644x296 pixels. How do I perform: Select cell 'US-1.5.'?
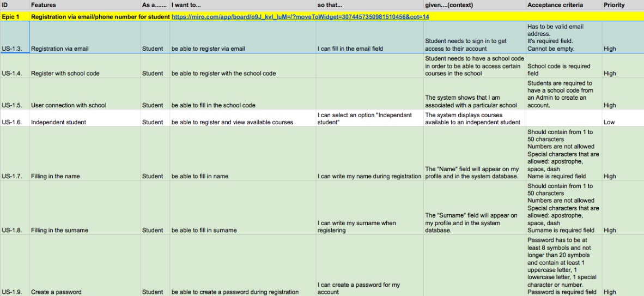tap(15, 94)
